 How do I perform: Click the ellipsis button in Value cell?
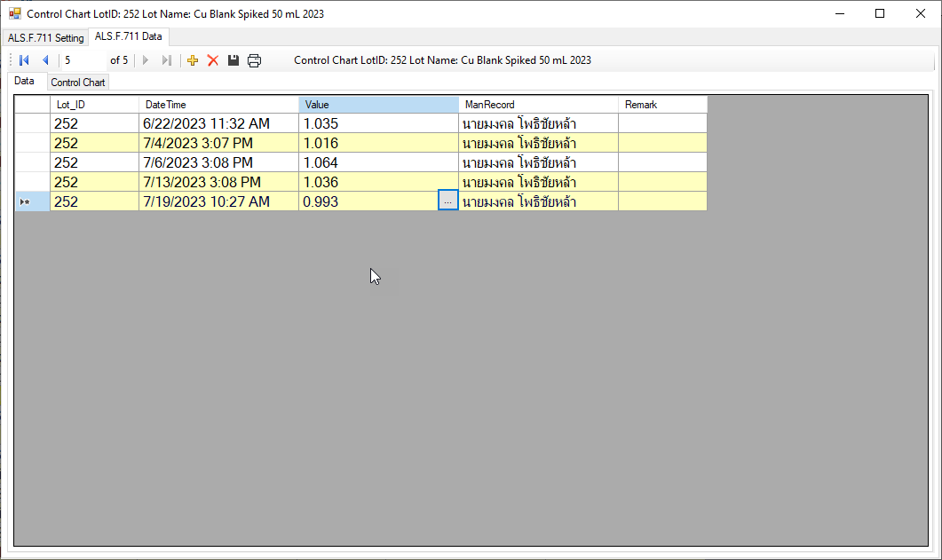pos(447,201)
